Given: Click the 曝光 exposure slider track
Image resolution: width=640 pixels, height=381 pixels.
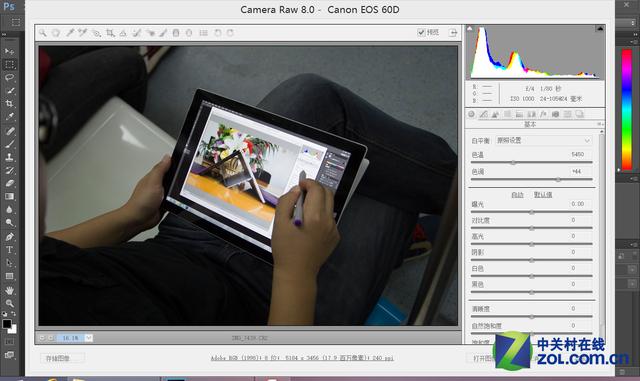Looking at the screenshot, I should click(x=531, y=212).
